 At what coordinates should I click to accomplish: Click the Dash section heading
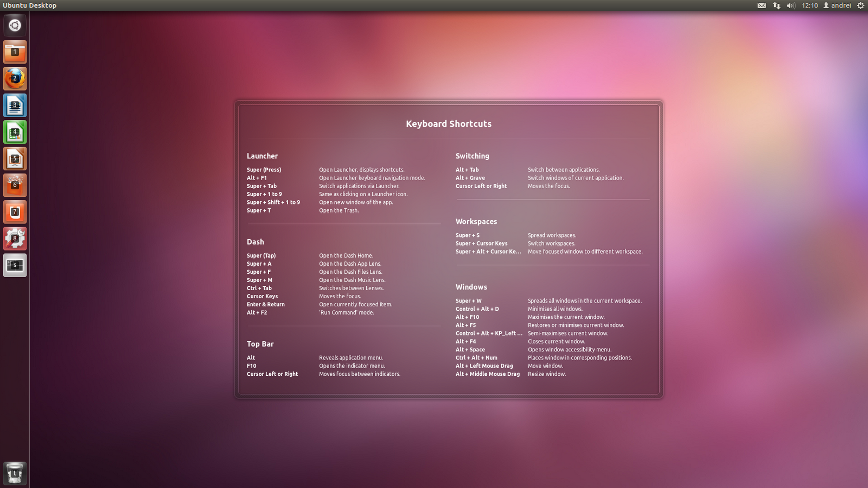(x=256, y=242)
